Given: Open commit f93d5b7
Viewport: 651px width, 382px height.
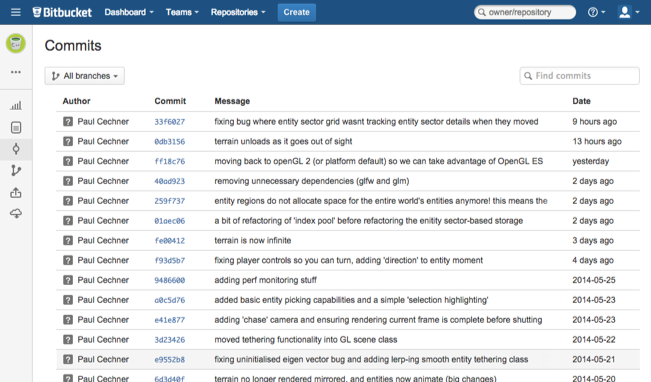Looking at the screenshot, I should pyautogui.click(x=170, y=261).
